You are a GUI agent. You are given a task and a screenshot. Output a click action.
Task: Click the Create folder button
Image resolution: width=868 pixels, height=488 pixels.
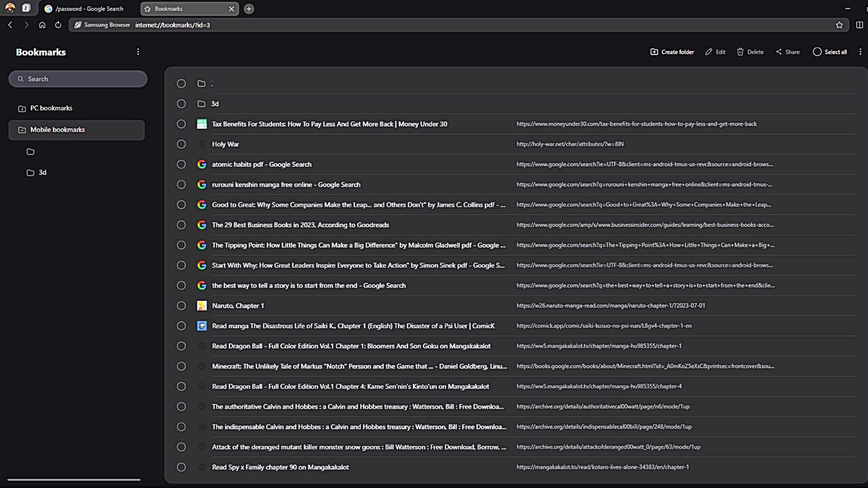[x=672, y=52]
